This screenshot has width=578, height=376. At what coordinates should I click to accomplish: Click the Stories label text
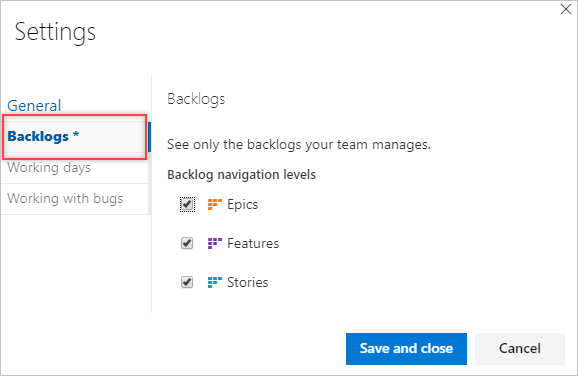click(x=247, y=283)
